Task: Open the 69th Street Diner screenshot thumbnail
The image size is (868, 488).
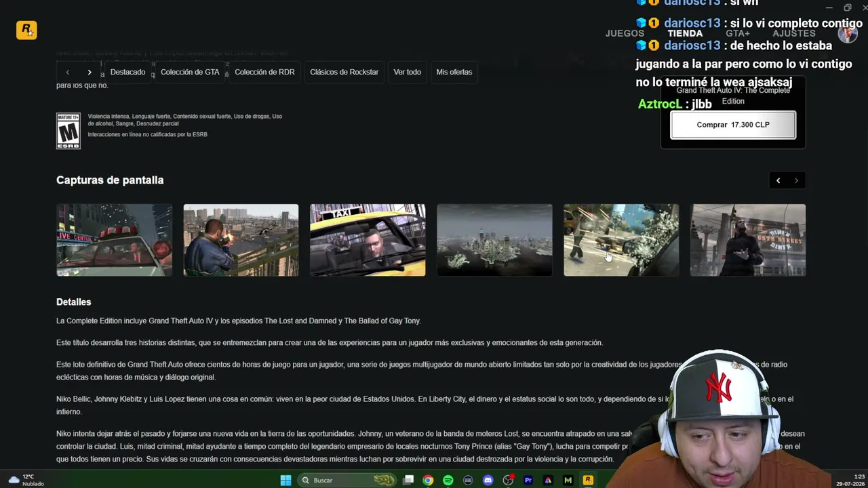Action: [x=748, y=240]
